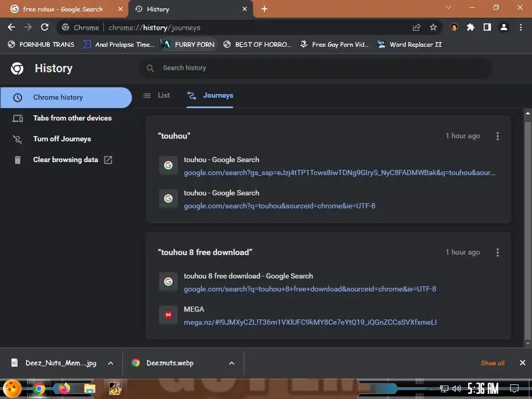This screenshot has width=532, height=399.
Task: Open File Explorer from the taskbar
Action: click(x=89, y=389)
